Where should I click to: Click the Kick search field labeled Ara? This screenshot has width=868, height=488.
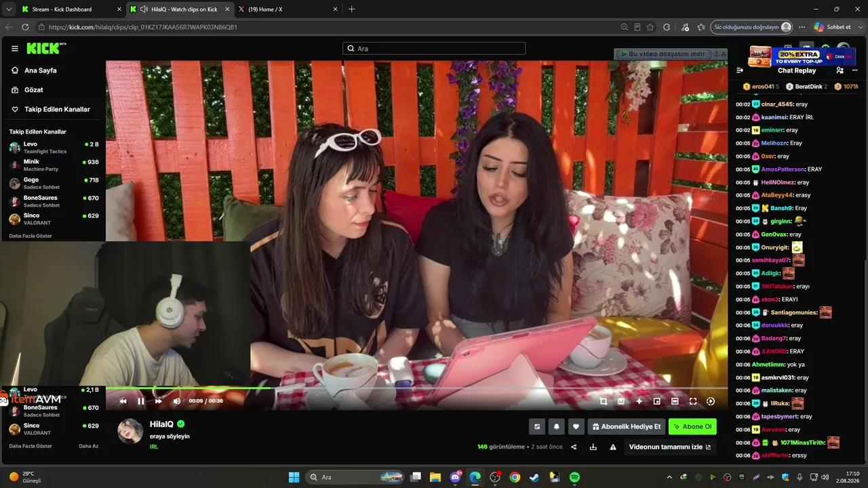(x=434, y=49)
